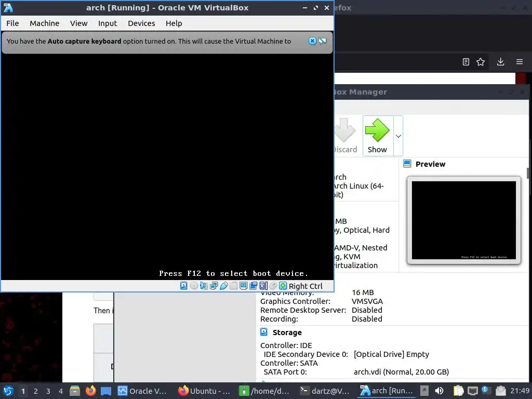This screenshot has height=399, width=532.
Task: Click the shared folders status icon
Action: click(233, 286)
